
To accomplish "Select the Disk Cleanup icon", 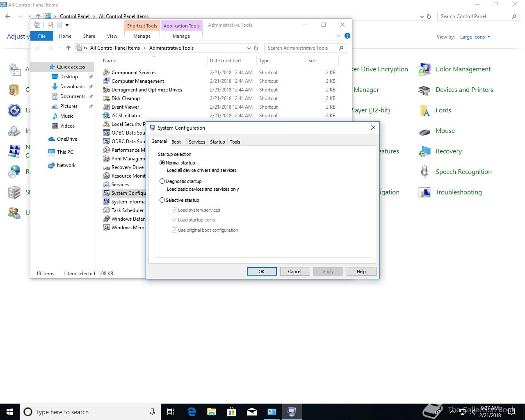I will coord(107,98).
